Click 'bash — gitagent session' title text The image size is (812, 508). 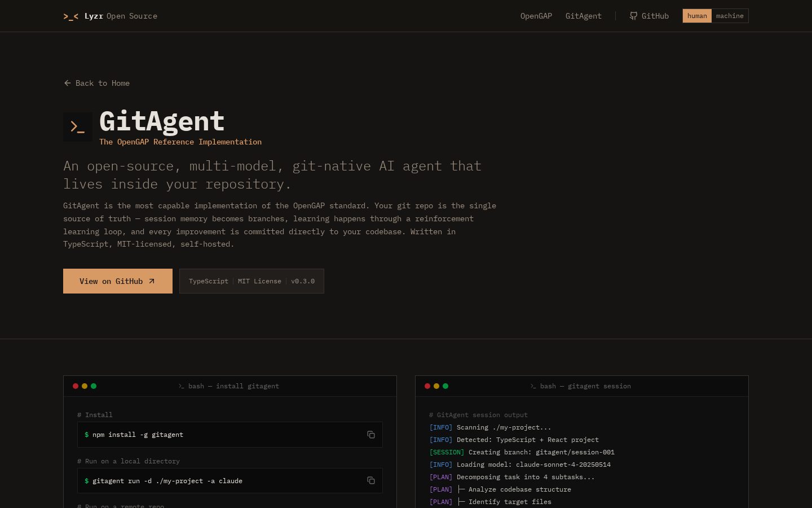click(x=585, y=386)
